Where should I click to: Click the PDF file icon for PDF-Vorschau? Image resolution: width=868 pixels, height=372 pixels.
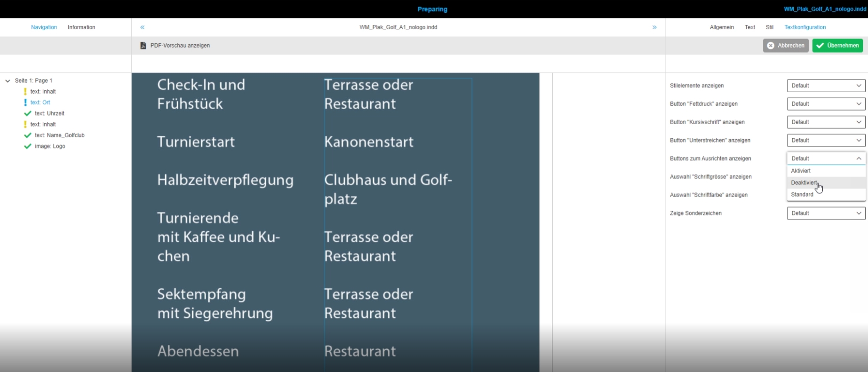point(143,46)
